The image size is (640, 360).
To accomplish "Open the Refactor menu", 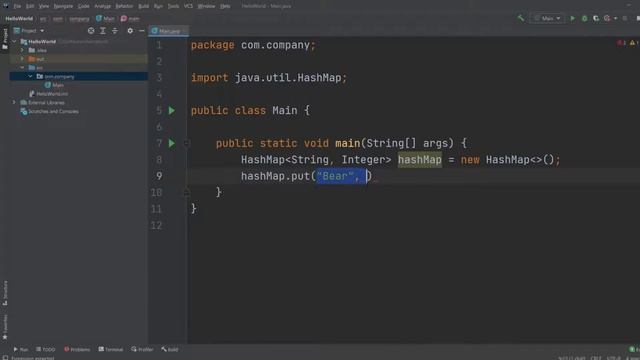I will coord(124,6).
